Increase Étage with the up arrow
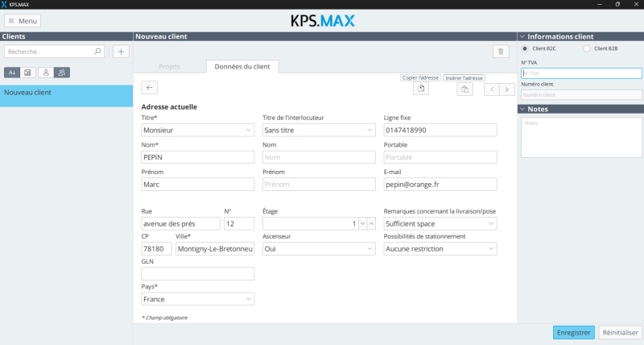 coord(371,224)
